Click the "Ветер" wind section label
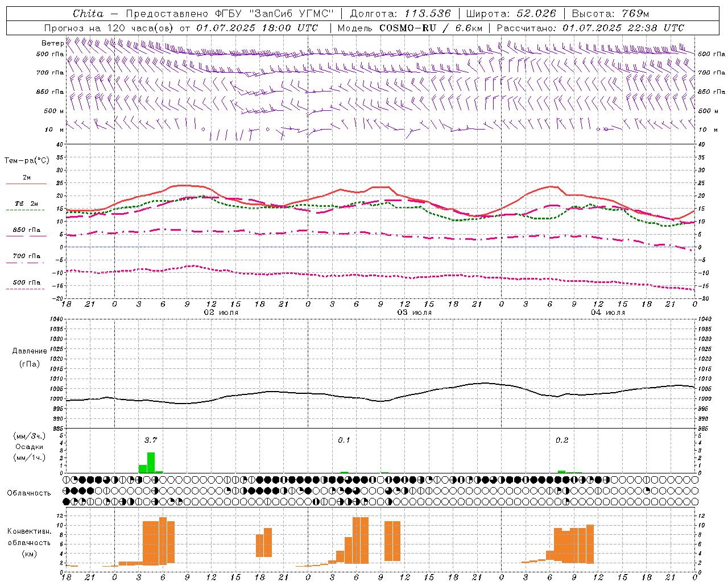Screen dimensions: 728x582 click(53, 43)
